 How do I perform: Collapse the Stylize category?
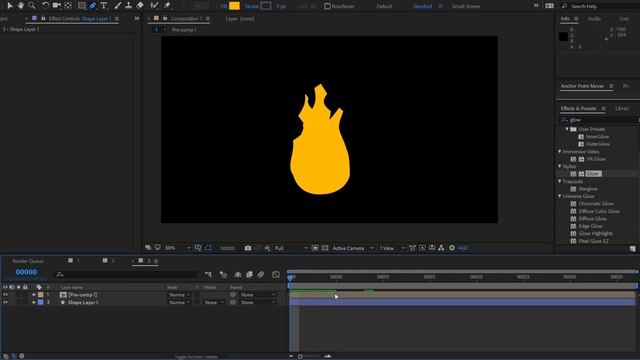click(560, 167)
